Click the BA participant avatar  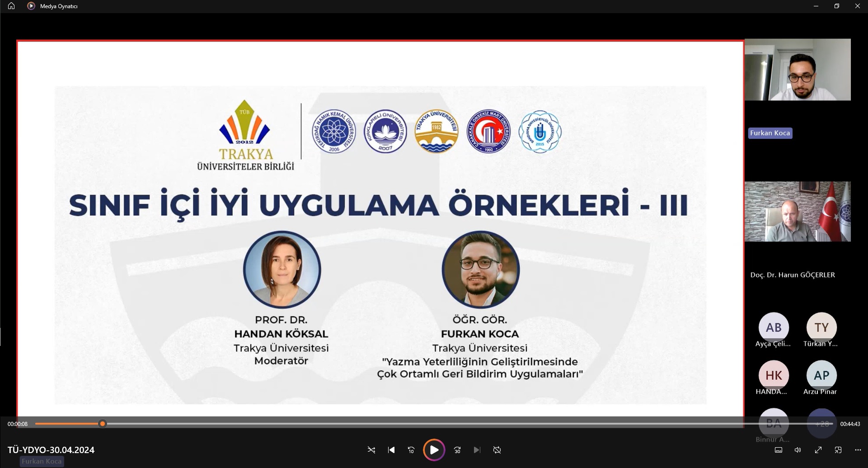774,423
